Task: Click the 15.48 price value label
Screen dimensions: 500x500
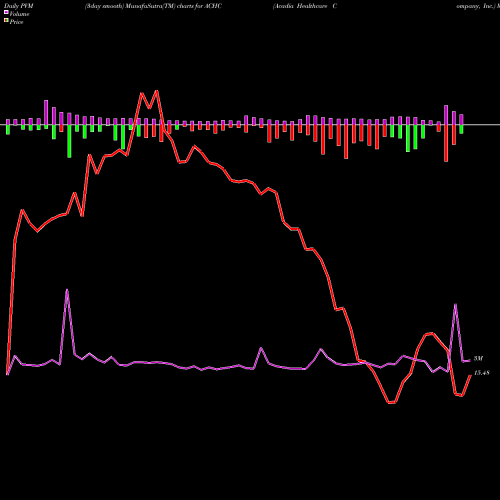Action: (x=481, y=373)
